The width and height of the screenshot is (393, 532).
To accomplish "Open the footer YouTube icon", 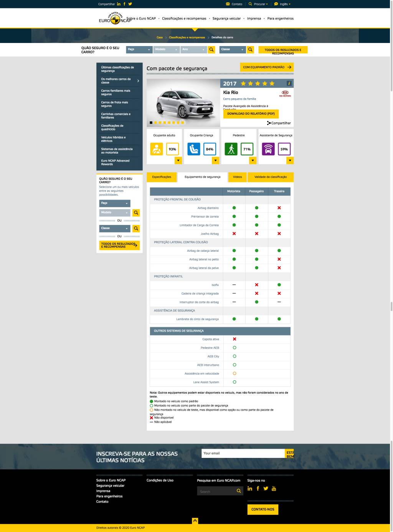I will tap(274, 489).
